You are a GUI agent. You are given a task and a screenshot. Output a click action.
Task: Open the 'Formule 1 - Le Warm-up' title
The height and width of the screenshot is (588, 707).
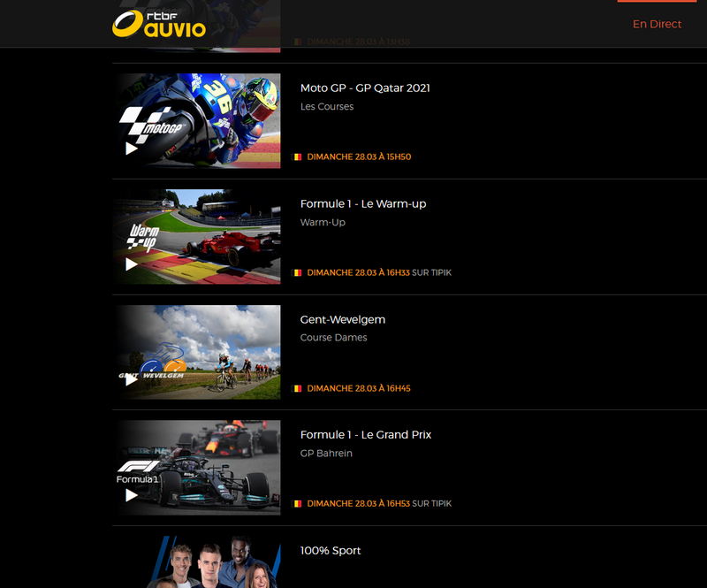363,204
